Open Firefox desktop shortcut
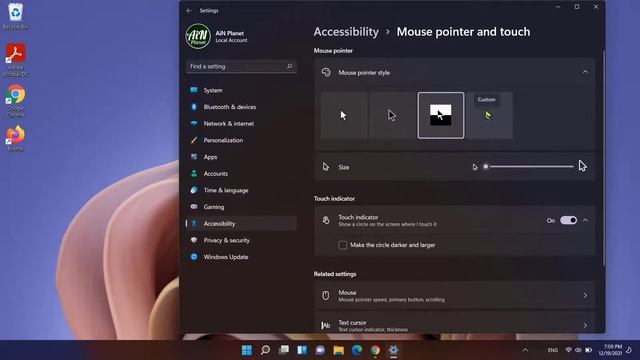Image resolution: width=640 pixels, height=360 pixels. (16, 139)
